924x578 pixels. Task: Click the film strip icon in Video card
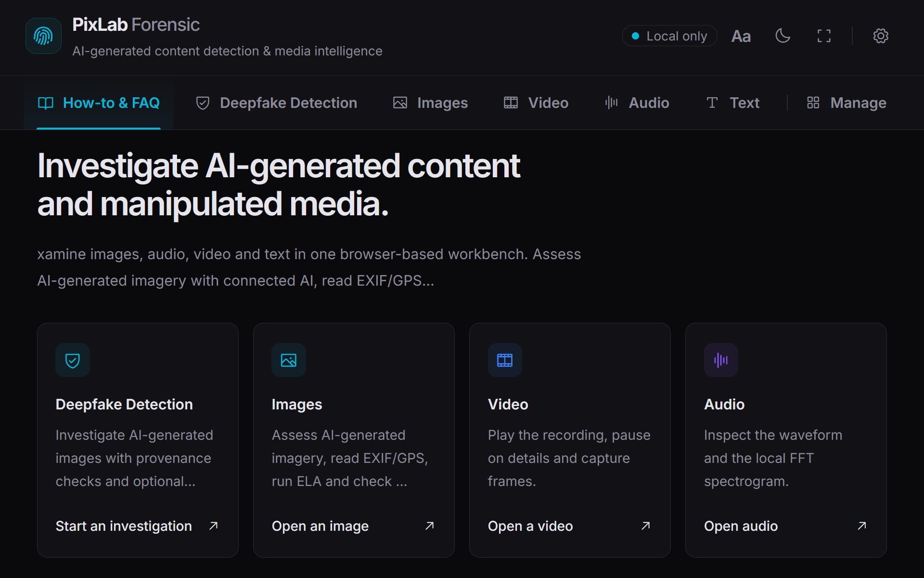pos(505,360)
